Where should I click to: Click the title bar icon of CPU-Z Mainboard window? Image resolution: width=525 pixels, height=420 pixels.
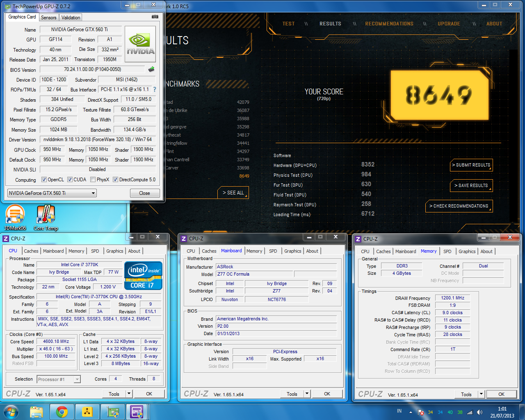(x=184, y=238)
